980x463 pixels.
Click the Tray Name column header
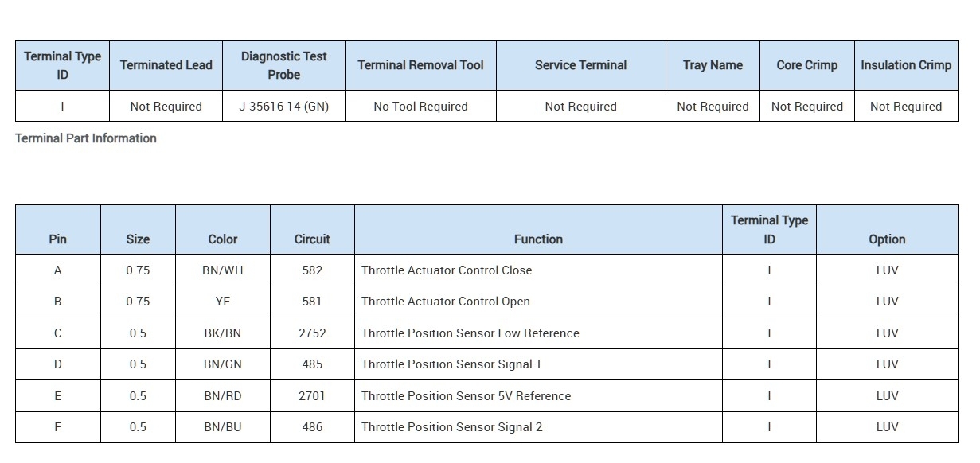(713, 65)
